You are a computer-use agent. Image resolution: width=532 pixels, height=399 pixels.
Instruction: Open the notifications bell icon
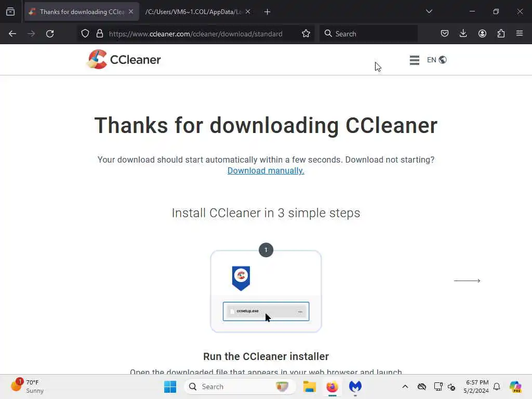pyautogui.click(x=497, y=387)
